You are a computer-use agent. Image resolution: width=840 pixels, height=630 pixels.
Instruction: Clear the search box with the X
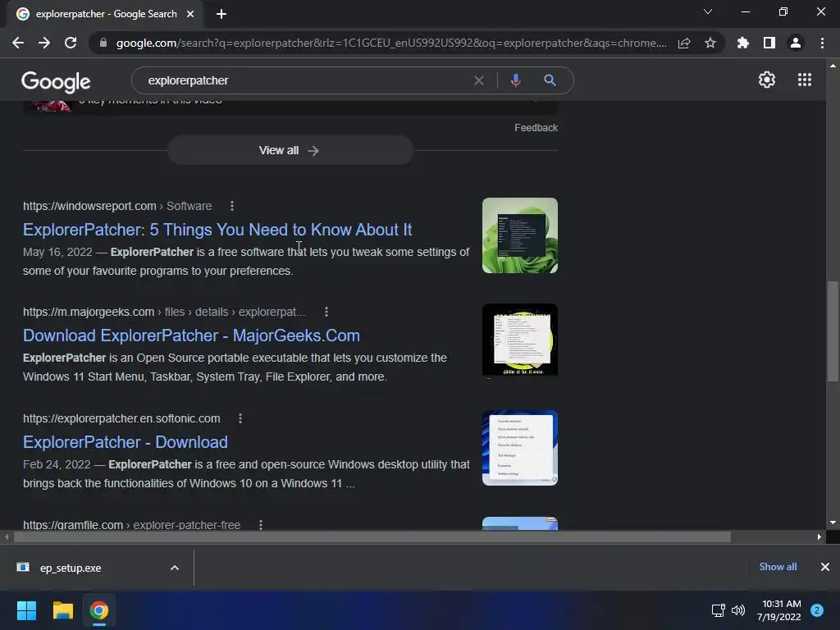[x=479, y=80]
